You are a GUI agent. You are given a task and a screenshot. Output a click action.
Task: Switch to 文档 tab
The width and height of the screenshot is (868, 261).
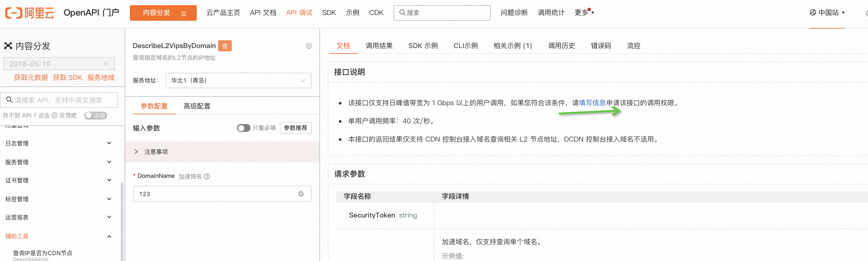pos(343,46)
